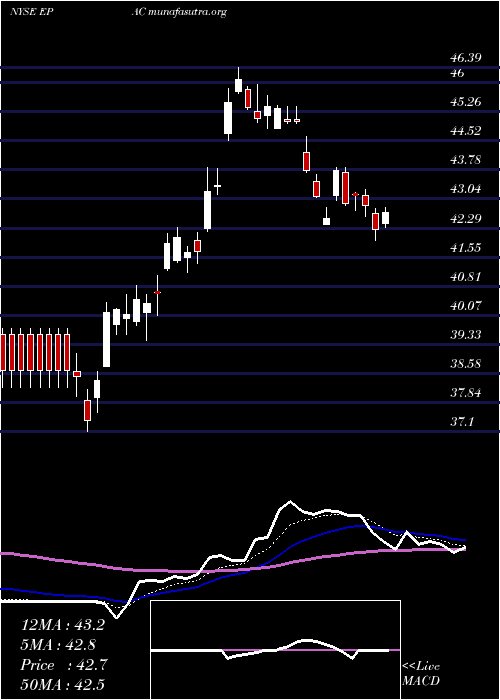500x700 pixels.
Task: Click the munafasutra.org text at top
Action: click(186, 12)
